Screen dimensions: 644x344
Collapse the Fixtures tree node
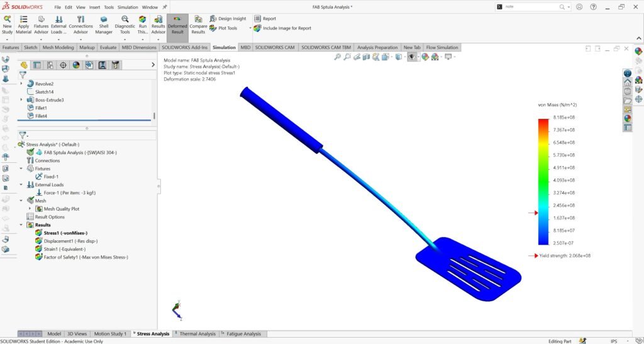click(21, 169)
